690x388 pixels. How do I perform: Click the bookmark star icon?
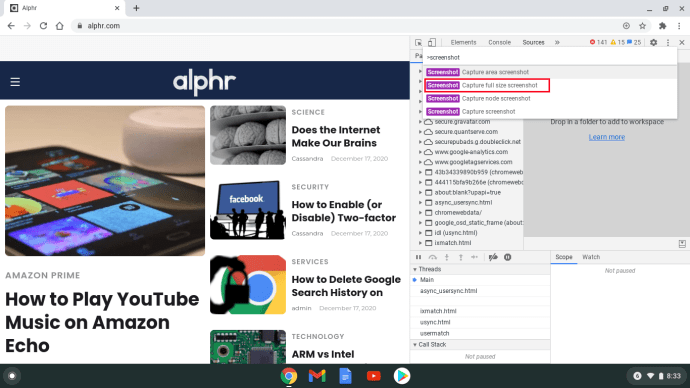[642, 26]
